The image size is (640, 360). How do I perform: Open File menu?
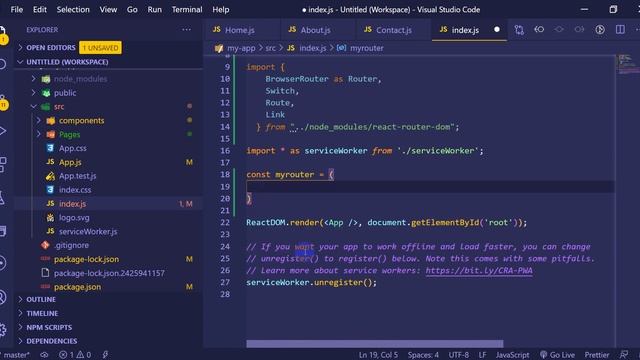click(16, 9)
